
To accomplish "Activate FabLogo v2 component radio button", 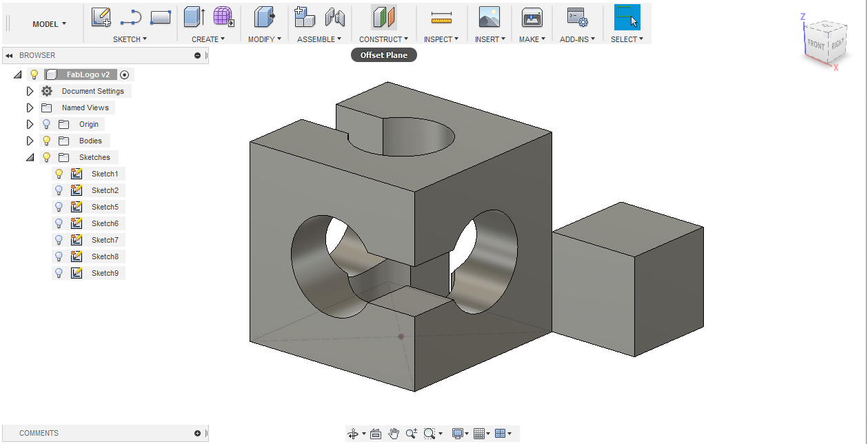I will tap(124, 74).
